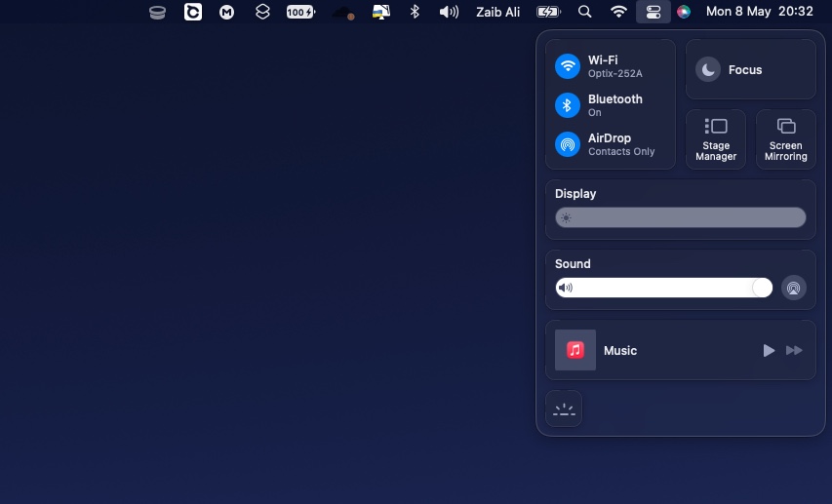Toggle the Bluetooth blue circle button
832x504 pixels.
568,105
